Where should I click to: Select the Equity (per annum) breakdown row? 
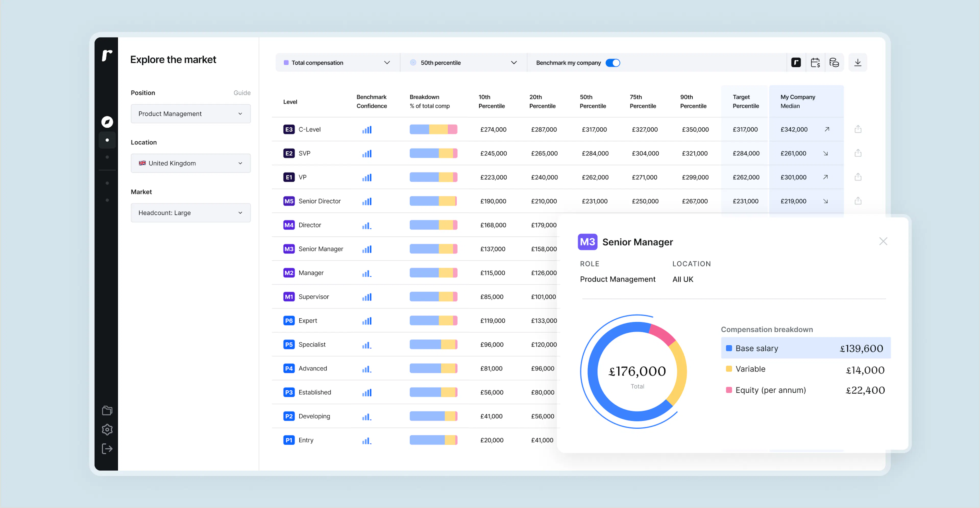(x=805, y=390)
